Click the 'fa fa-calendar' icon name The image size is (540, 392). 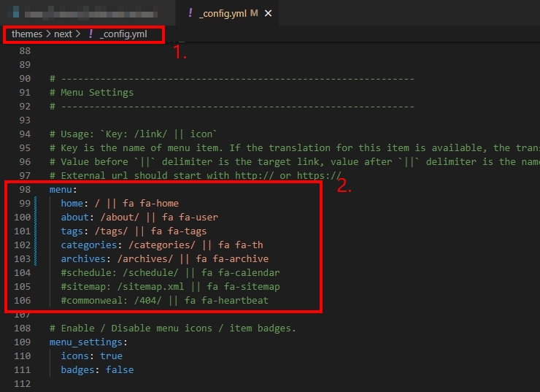[x=240, y=272]
